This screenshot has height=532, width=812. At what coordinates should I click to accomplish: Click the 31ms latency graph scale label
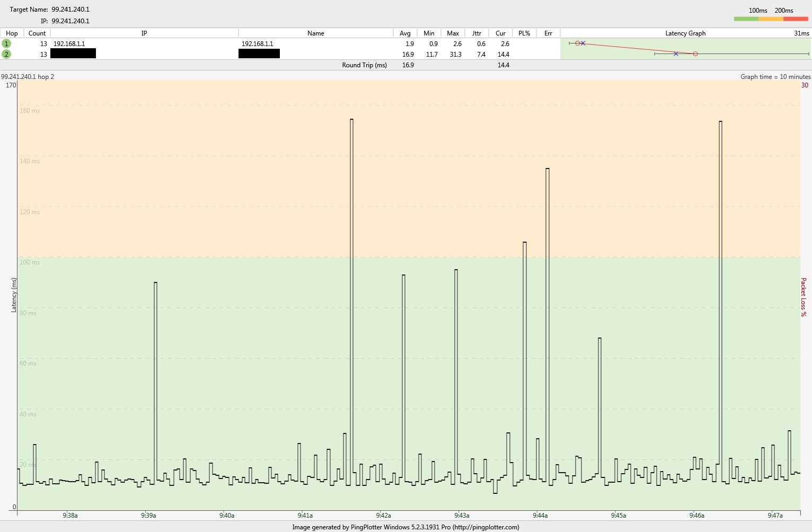(801, 33)
